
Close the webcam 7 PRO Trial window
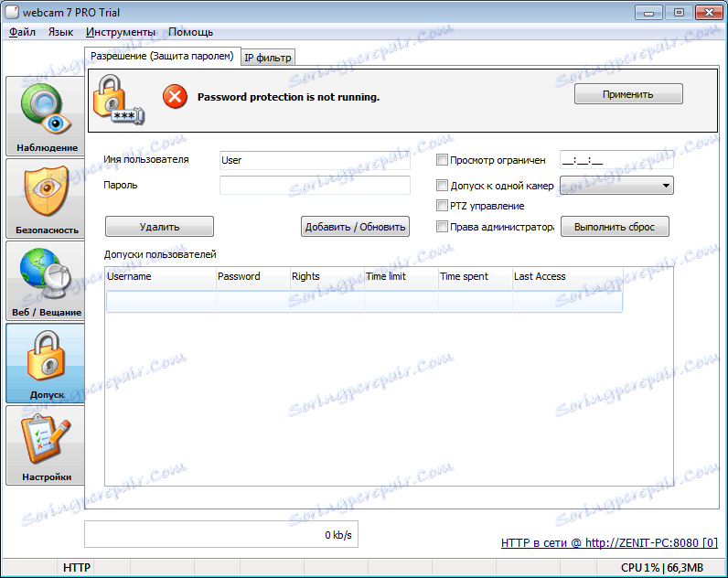(x=709, y=13)
